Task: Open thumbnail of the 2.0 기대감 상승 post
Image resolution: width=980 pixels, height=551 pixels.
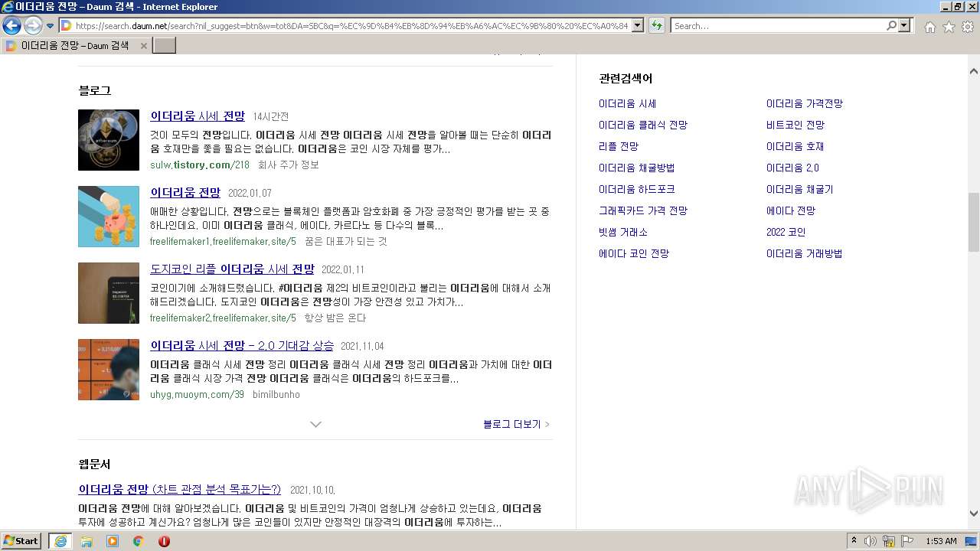Action: 109,370
